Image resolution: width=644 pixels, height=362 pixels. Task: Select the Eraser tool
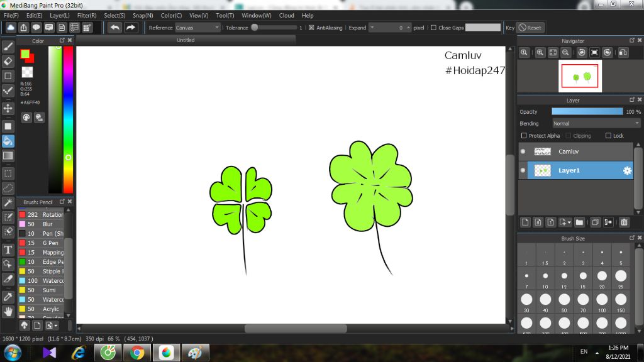click(x=8, y=61)
